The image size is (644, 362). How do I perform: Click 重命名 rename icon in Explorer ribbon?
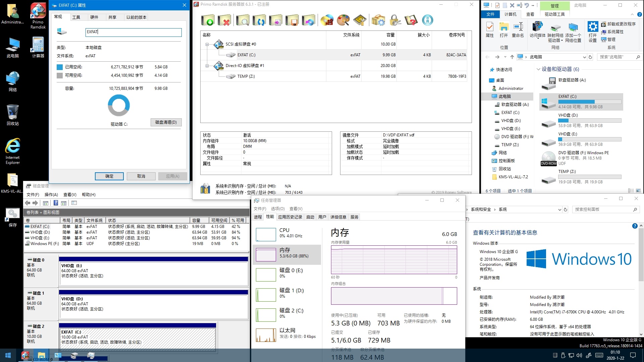pos(518,29)
